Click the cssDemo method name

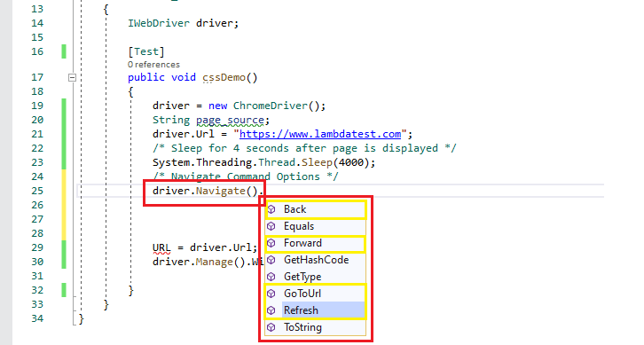pos(224,78)
